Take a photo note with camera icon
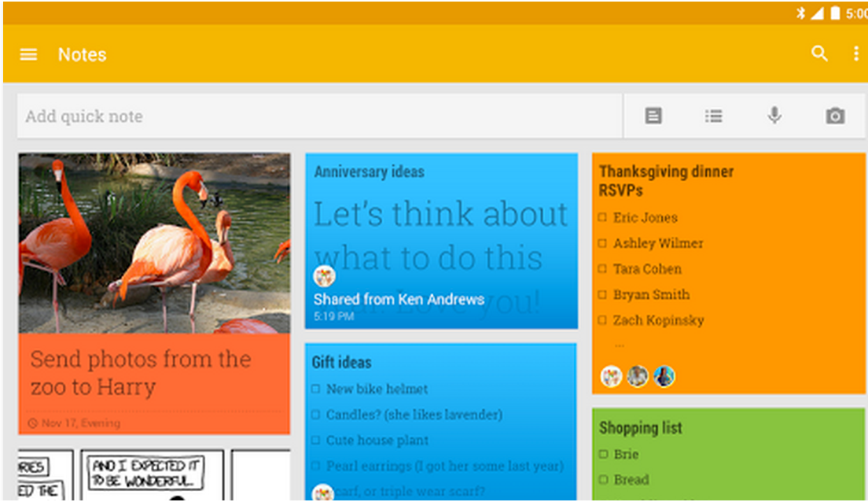Screen dimensions: 868x502 click(x=835, y=116)
